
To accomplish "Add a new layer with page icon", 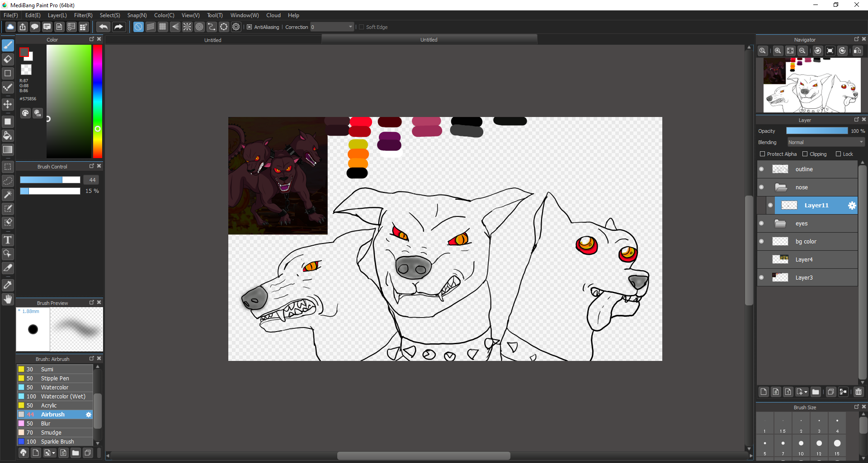I will [x=764, y=392].
